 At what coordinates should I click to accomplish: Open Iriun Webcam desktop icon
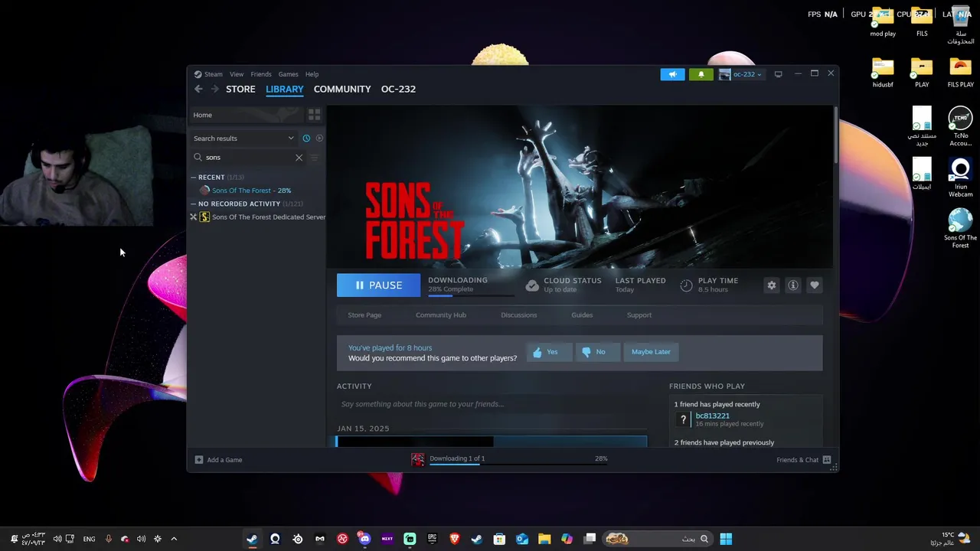tap(960, 178)
